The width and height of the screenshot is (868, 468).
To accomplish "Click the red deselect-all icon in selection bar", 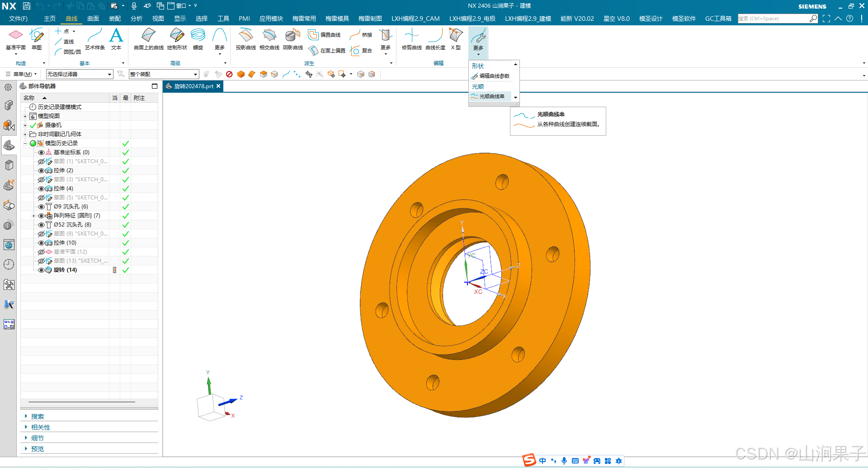I will [x=229, y=74].
